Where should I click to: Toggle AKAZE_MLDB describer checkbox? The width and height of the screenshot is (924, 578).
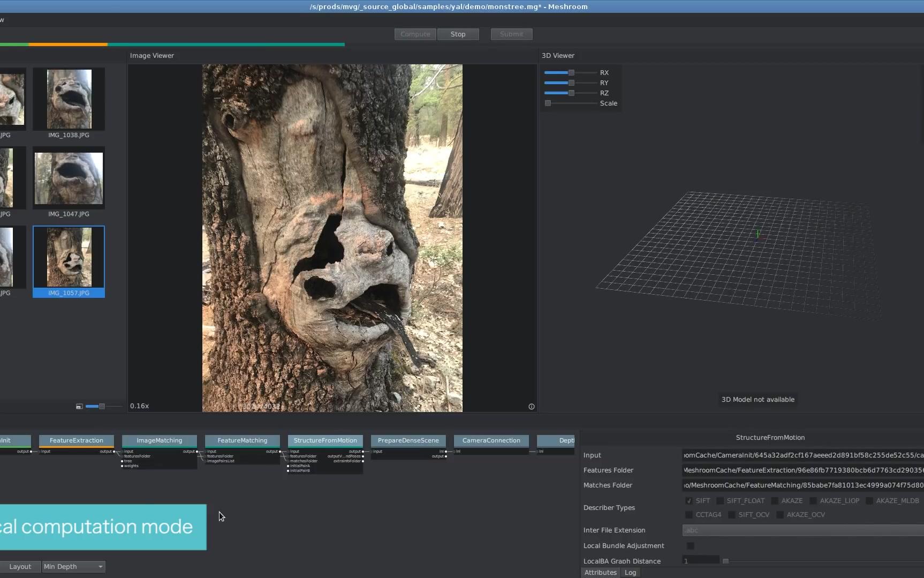pos(869,501)
